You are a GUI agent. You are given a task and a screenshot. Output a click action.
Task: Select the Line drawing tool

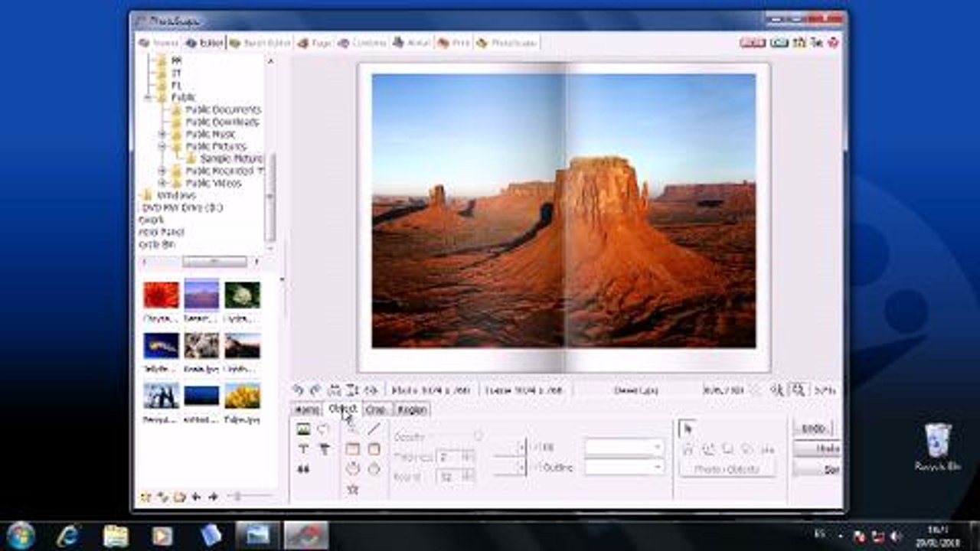coord(374,429)
